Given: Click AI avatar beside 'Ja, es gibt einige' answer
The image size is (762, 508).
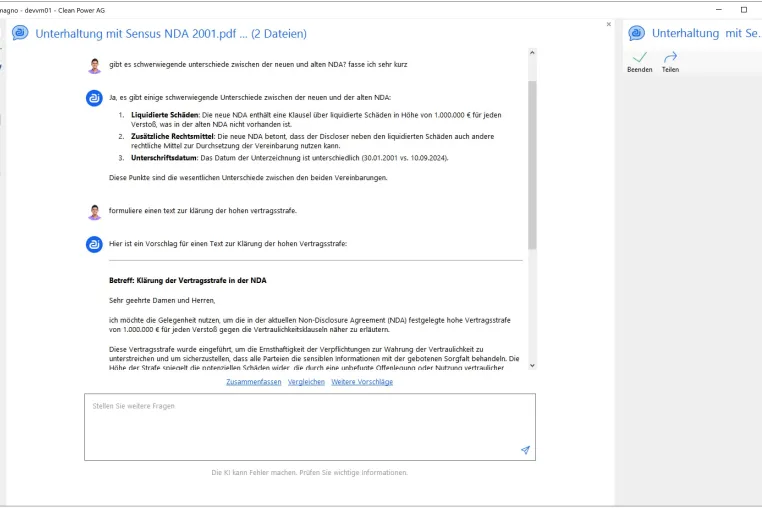Looking at the screenshot, I should point(94,98).
